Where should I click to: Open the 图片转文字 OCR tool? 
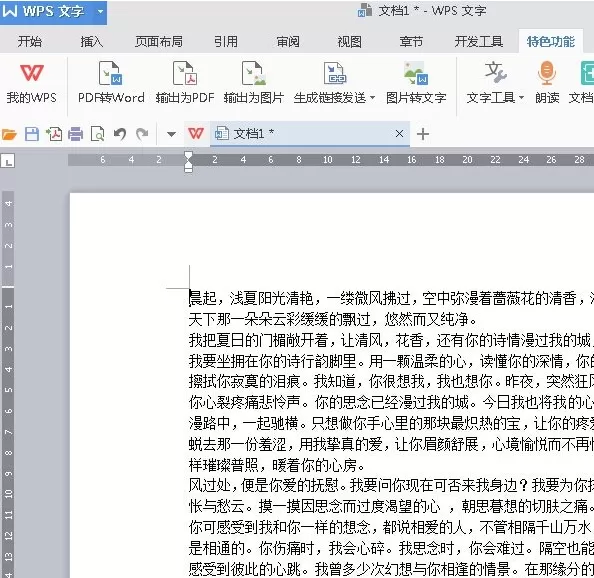[416, 73]
